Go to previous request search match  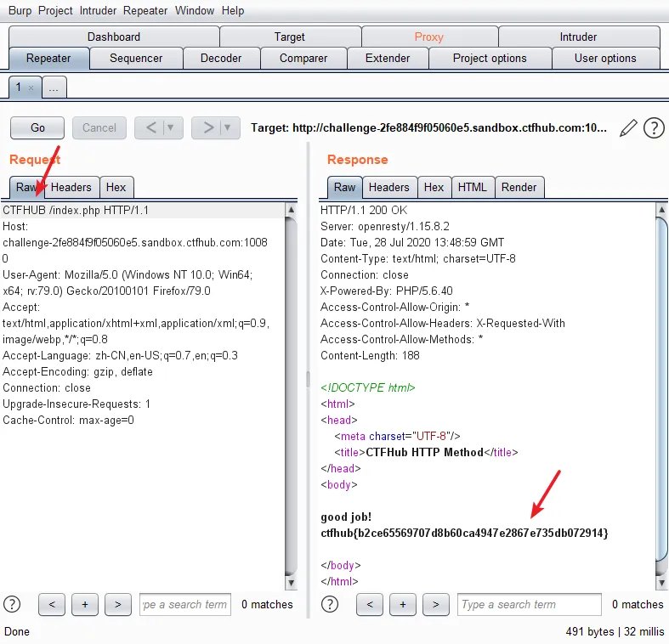52,604
